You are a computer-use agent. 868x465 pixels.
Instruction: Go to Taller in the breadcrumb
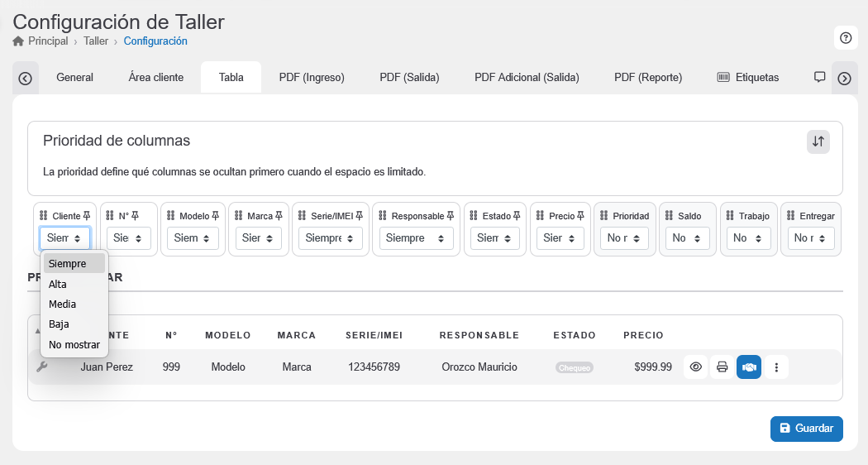click(96, 41)
